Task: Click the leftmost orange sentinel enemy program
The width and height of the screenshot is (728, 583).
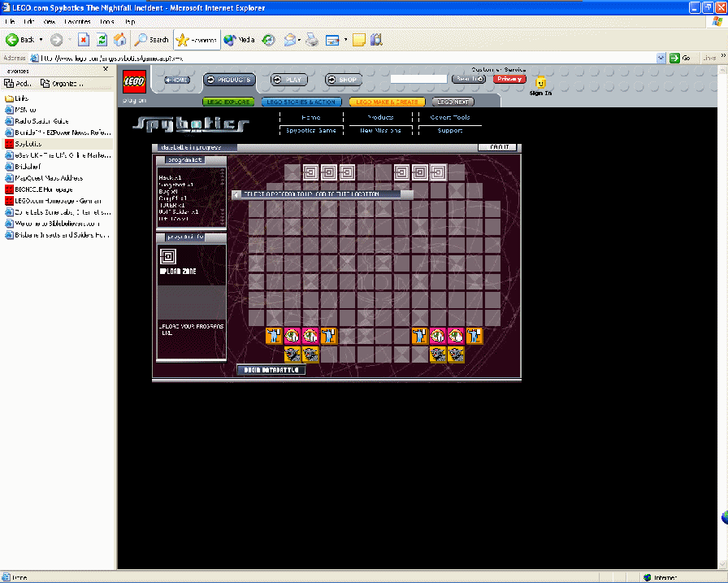Action: 274,335
